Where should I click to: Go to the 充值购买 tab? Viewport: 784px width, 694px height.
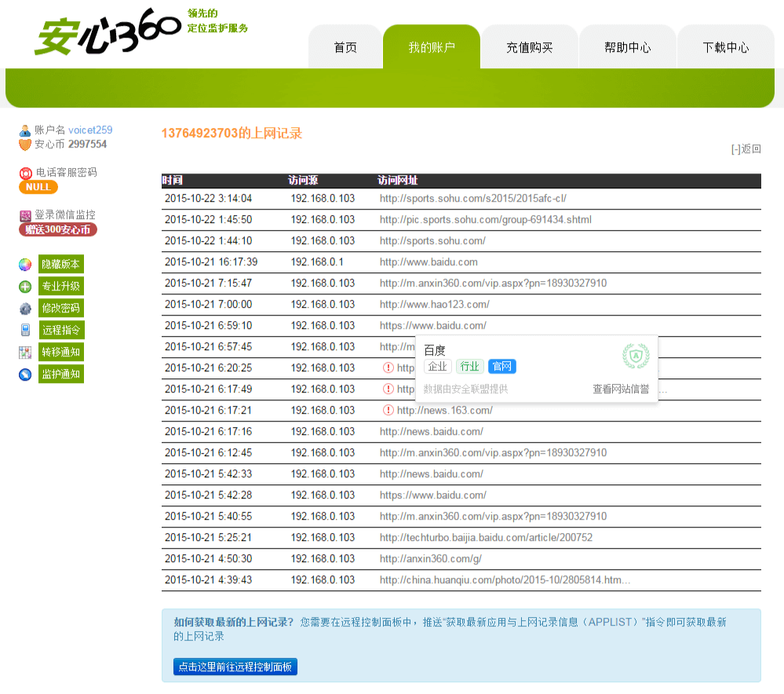[530, 47]
